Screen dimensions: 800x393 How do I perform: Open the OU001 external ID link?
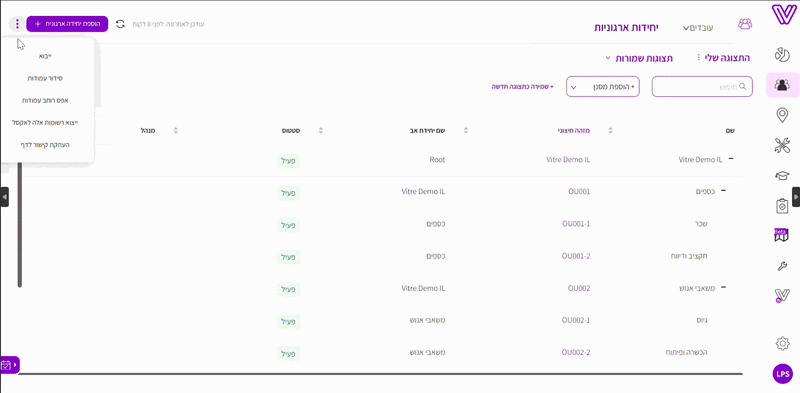click(x=579, y=192)
